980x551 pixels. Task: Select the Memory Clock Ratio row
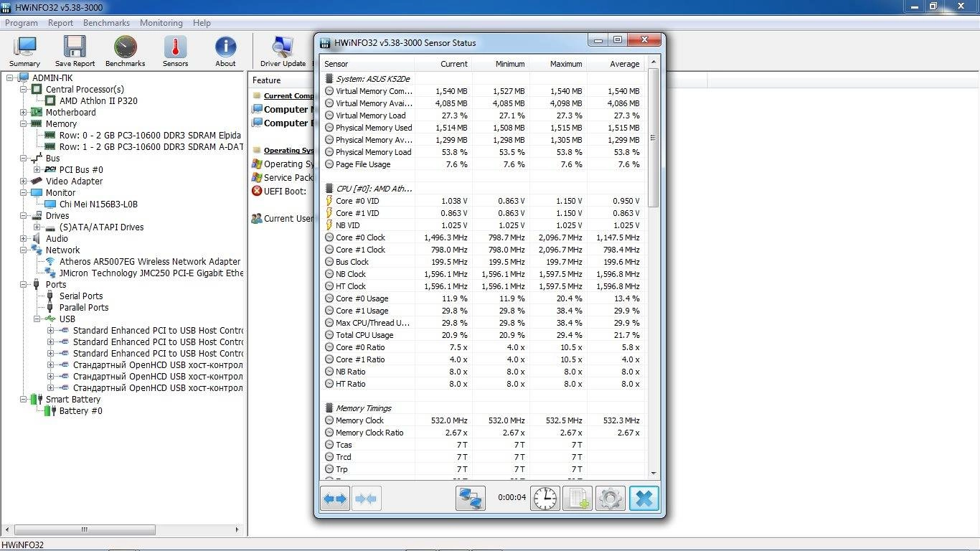(482, 433)
